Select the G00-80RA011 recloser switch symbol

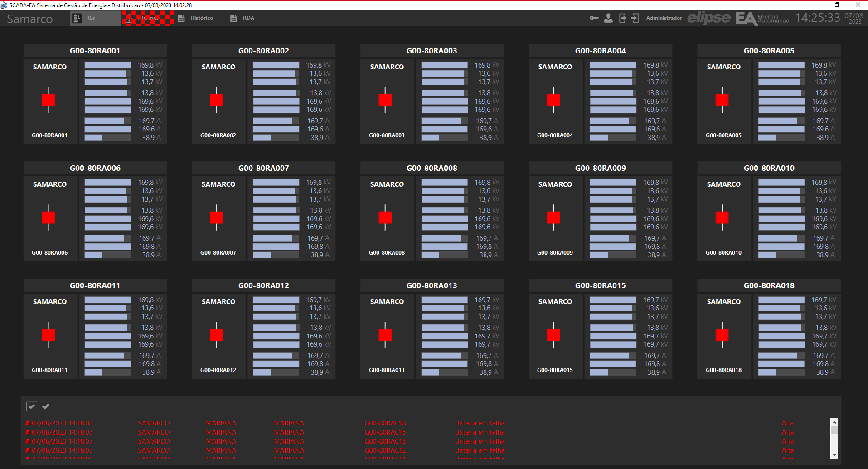[48, 335]
